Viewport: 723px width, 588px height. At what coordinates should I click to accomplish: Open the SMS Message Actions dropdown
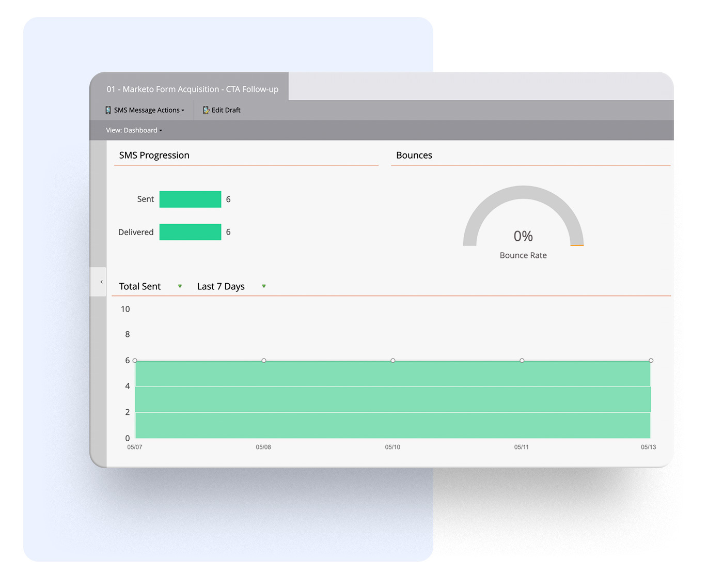tap(145, 110)
